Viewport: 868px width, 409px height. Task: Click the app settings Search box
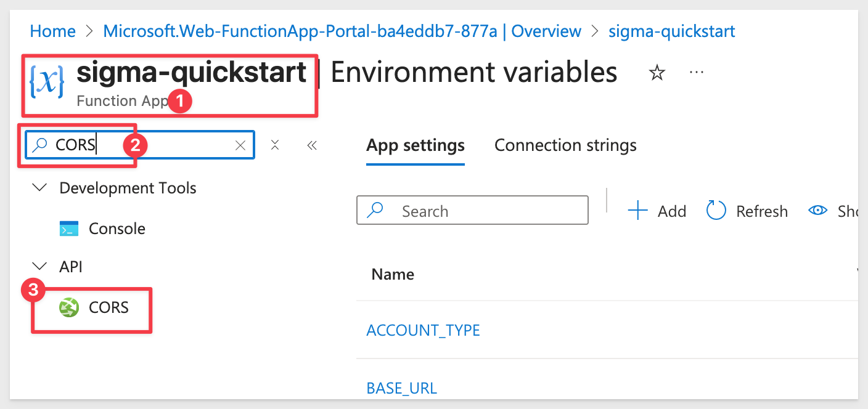472,211
